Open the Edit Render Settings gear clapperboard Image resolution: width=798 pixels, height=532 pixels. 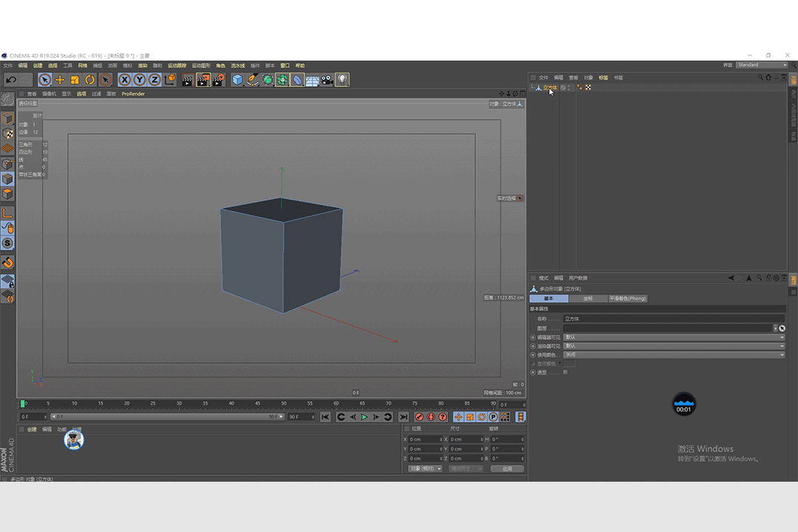click(x=218, y=80)
